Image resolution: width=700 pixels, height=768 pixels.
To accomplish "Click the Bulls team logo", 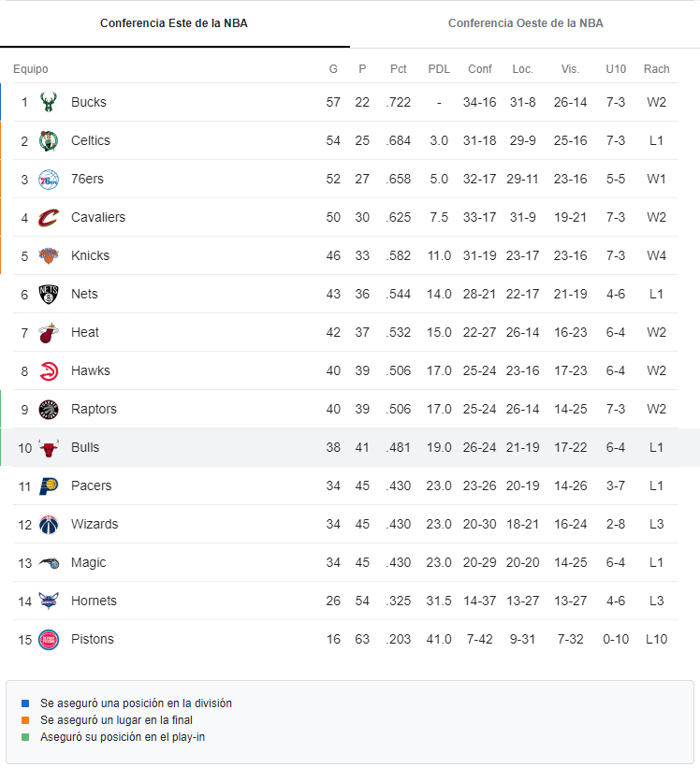I will pyautogui.click(x=49, y=448).
